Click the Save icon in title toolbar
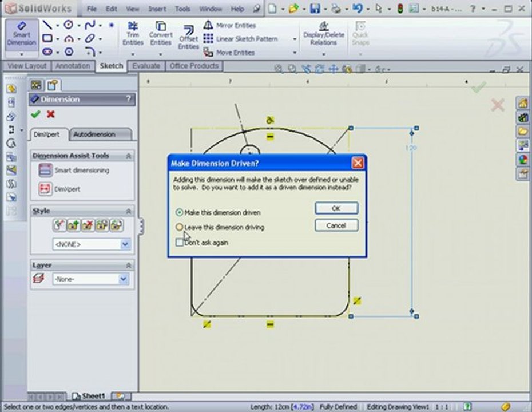The width and height of the screenshot is (532, 412). [315, 9]
